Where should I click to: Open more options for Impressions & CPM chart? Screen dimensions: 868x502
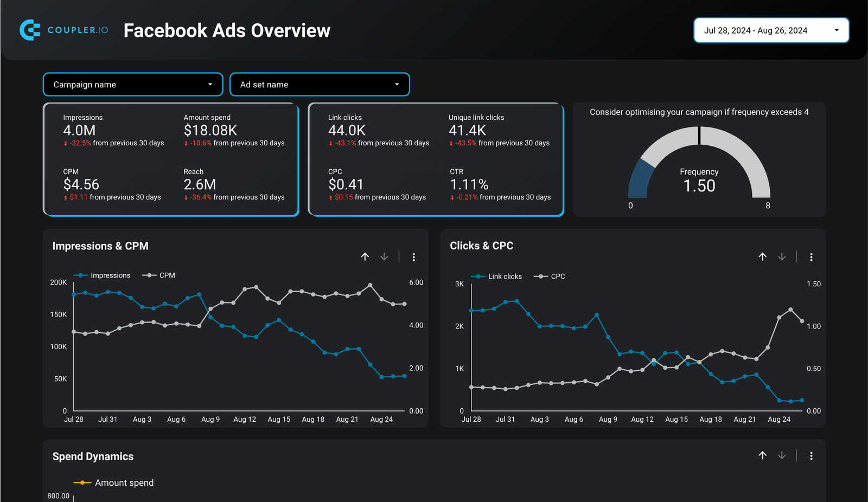tap(414, 257)
